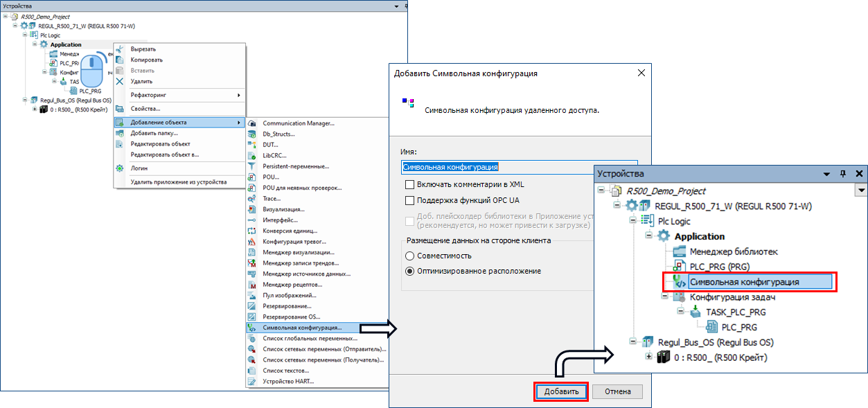
Task: Click the Communication Manager icon in submenu
Action: coord(251,123)
